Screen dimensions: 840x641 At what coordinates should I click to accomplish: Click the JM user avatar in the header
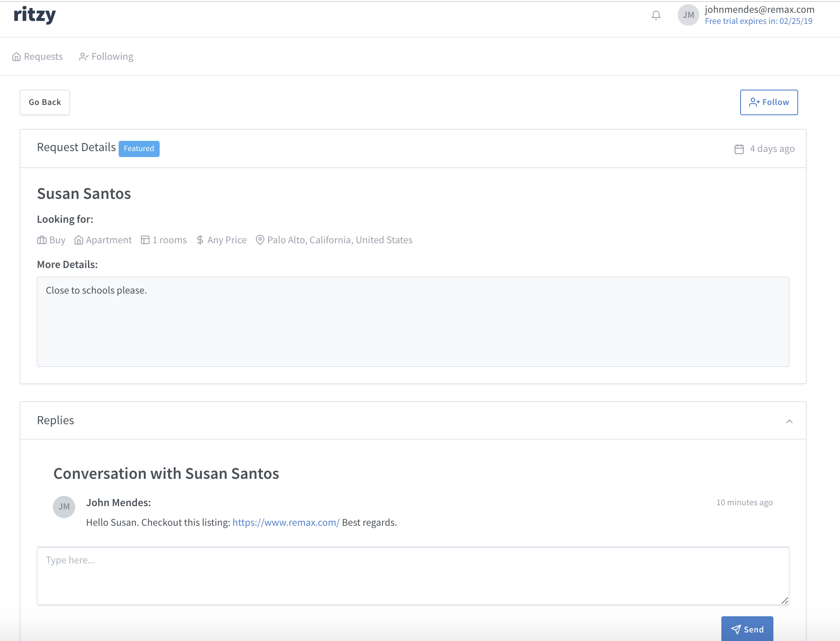(688, 15)
